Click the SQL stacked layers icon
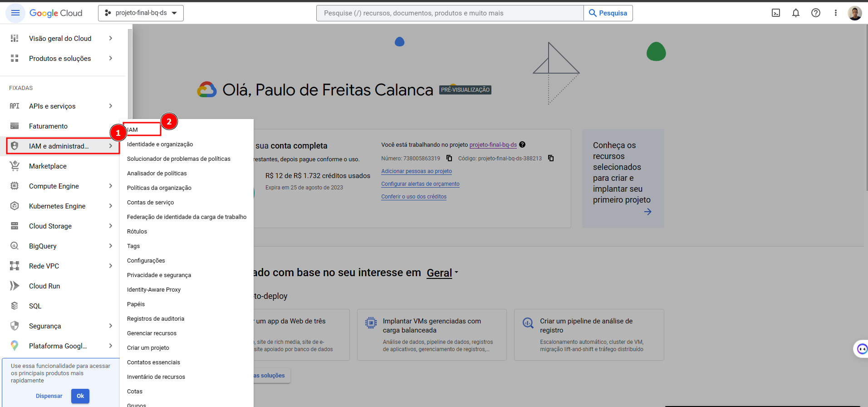 click(15, 306)
